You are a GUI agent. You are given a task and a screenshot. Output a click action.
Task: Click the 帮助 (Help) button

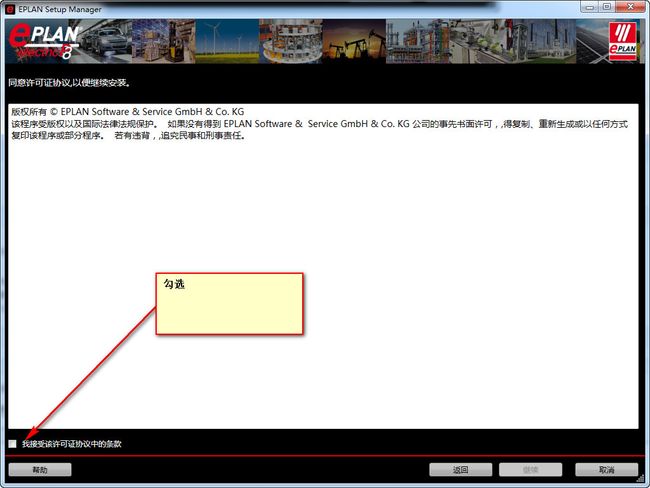tap(40, 470)
